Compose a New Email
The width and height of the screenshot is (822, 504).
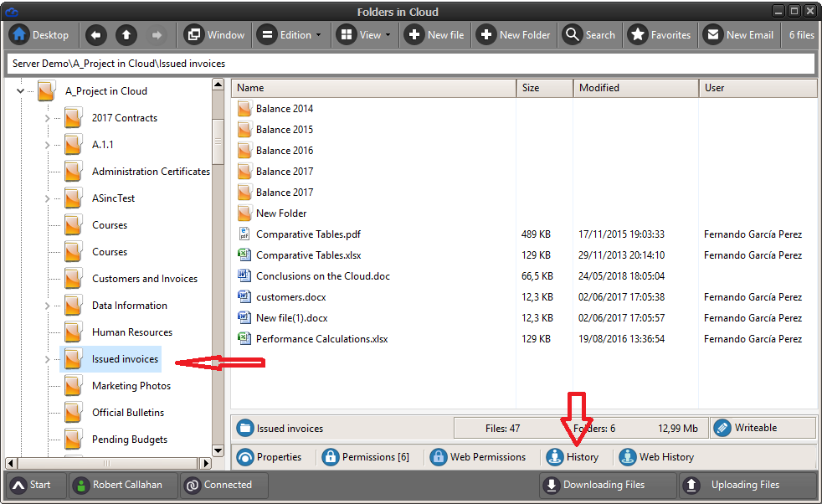point(740,35)
